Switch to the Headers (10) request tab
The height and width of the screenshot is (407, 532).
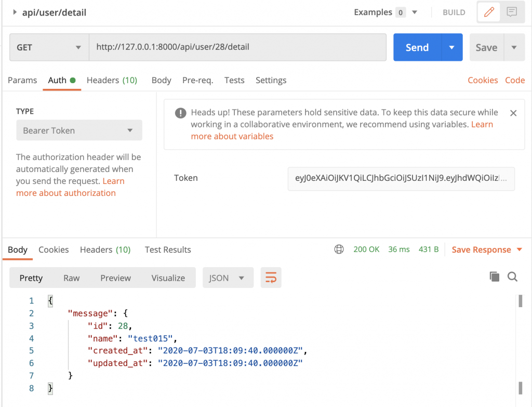click(x=112, y=80)
